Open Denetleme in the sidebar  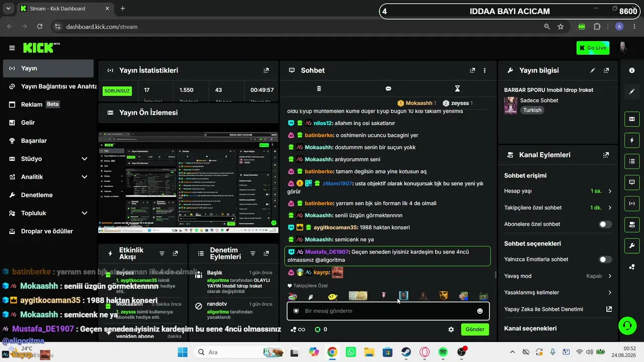point(48,195)
